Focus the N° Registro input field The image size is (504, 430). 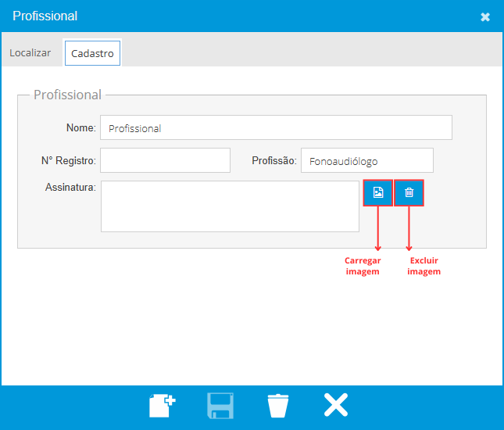tap(165, 160)
